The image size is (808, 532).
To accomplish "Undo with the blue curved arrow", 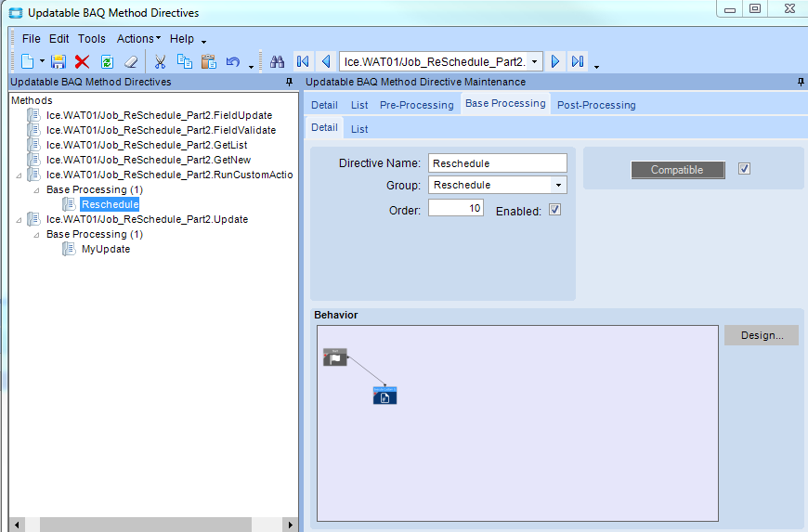I will coord(233,62).
